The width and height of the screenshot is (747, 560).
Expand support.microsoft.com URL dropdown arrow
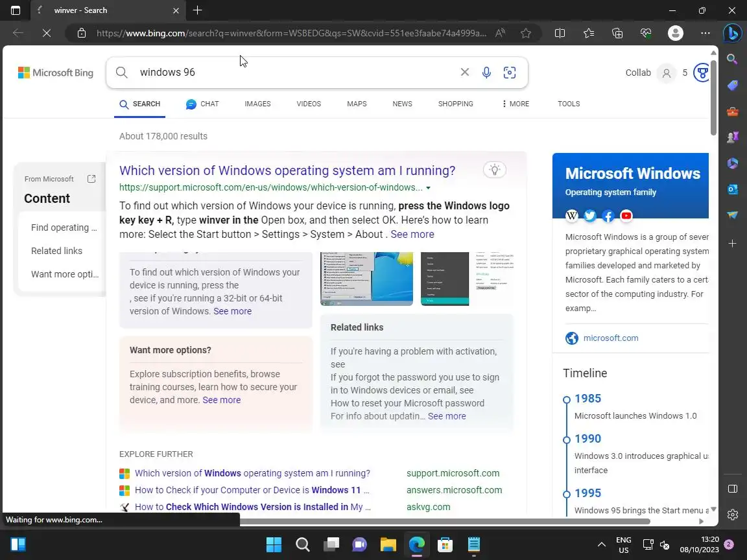(x=428, y=188)
